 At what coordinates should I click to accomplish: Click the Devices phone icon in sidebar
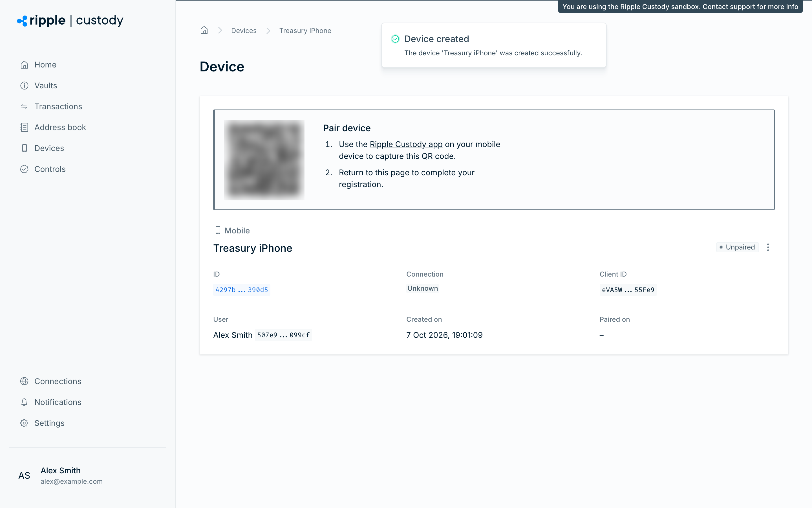[24, 148]
